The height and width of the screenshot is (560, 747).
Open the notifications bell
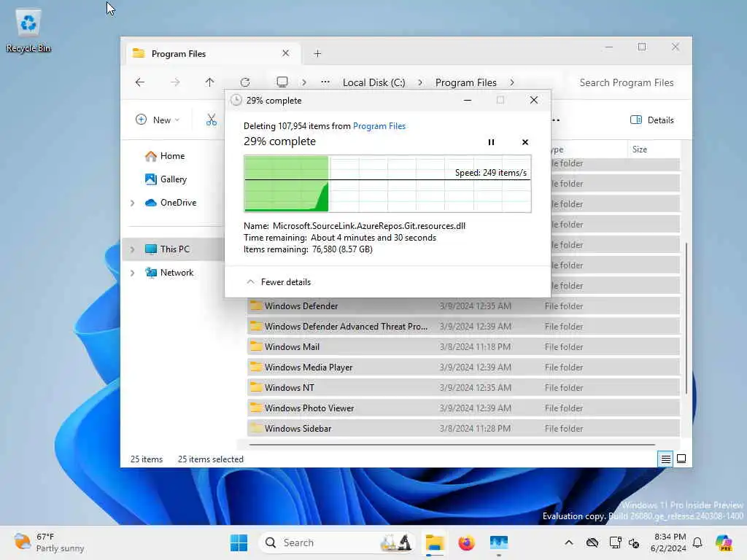point(697,542)
